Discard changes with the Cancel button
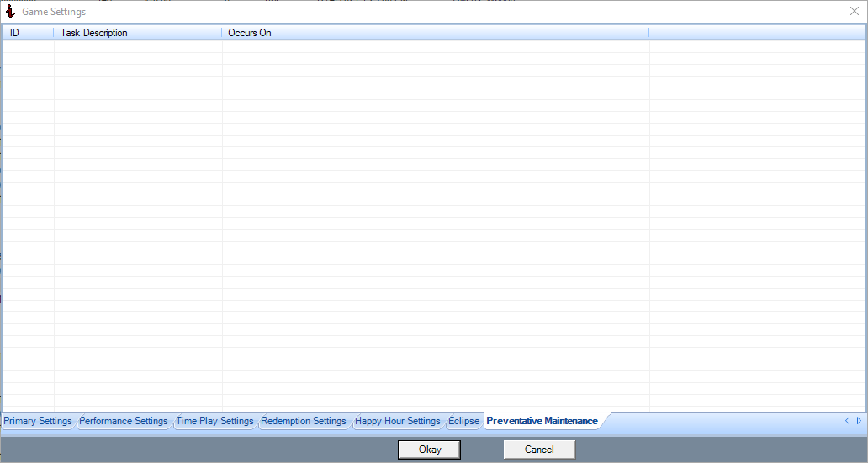Image resolution: width=868 pixels, height=463 pixels. (539, 450)
